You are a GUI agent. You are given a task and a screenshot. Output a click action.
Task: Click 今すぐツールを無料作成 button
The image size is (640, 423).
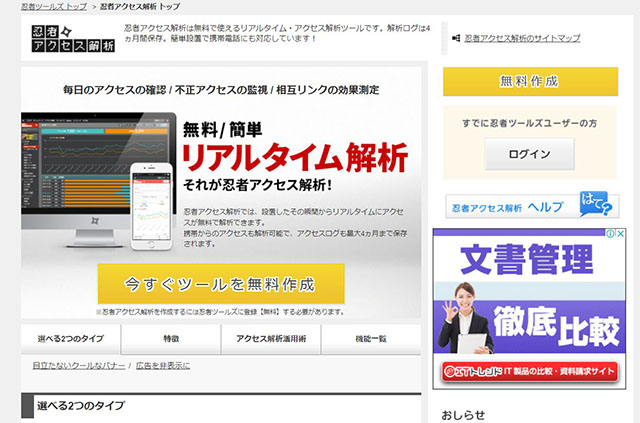click(x=220, y=283)
